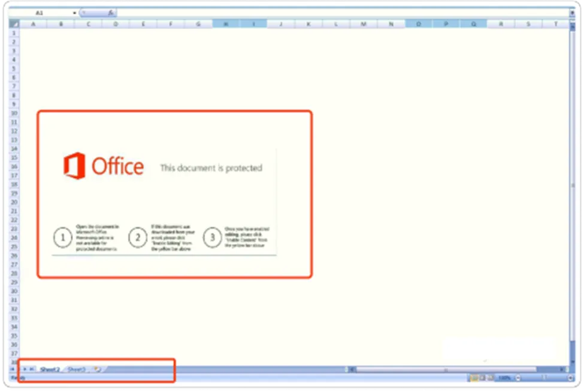Click into the formula bar input area
The width and height of the screenshot is (584, 392).
coord(343,13)
